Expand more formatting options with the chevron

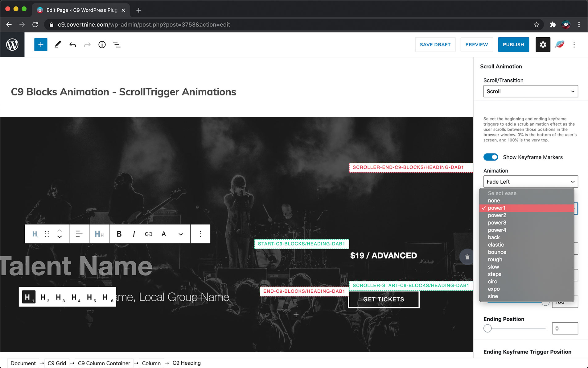[180, 234]
